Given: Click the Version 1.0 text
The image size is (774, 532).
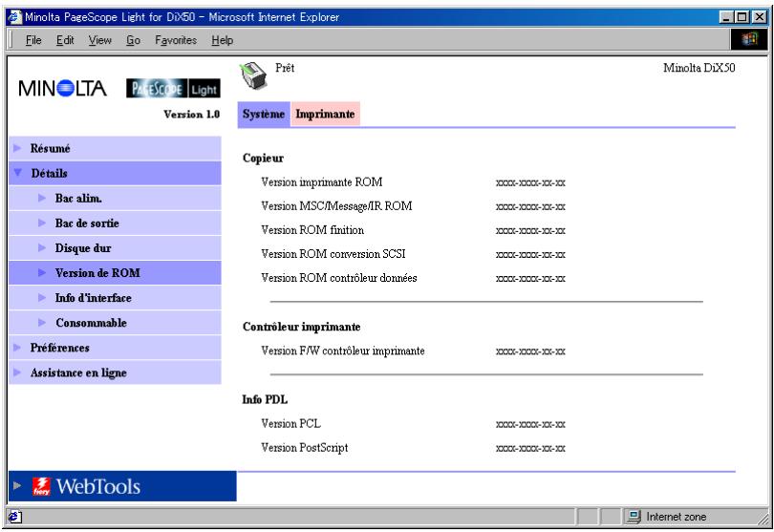Looking at the screenshot, I should (191, 114).
